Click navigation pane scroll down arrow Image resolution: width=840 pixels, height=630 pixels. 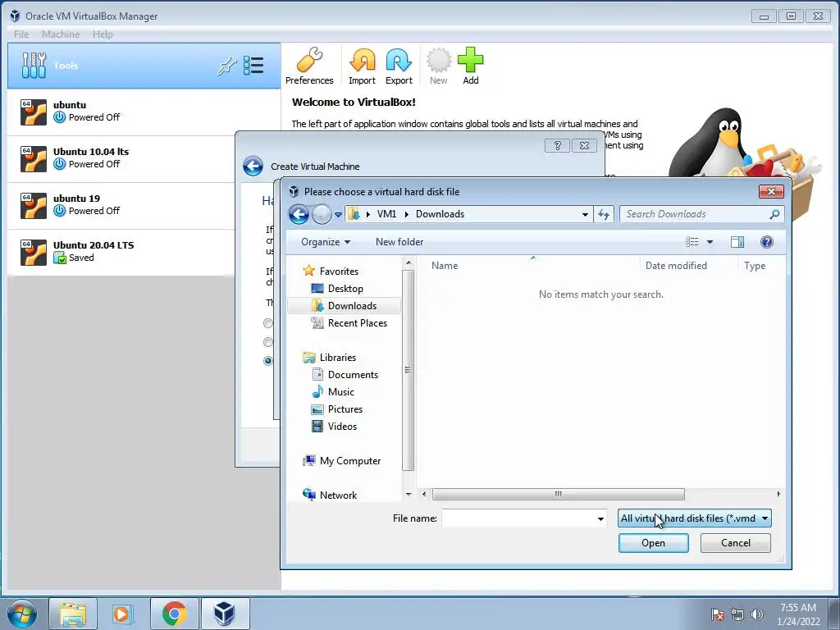pyautogui.click(x=409, y=494)
